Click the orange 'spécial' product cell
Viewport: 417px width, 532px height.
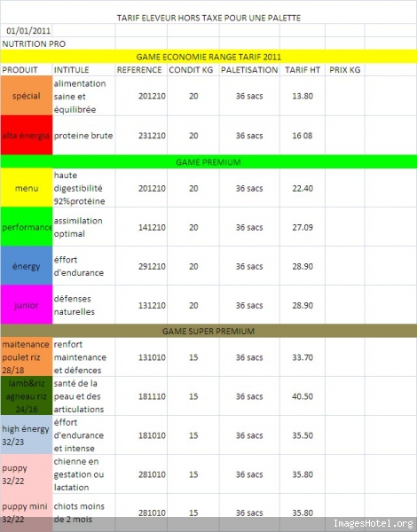[x=27, y=96]
